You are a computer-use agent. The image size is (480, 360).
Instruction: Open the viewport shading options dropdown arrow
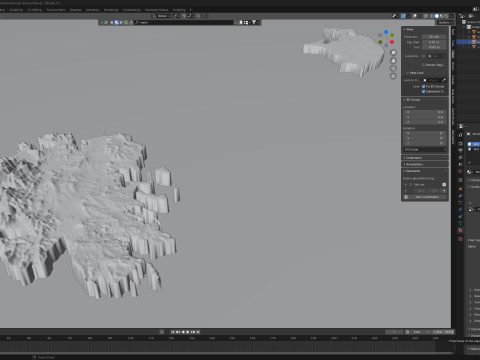(452, 16)
